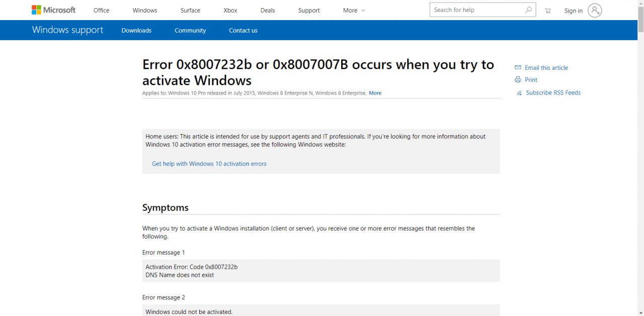644x316 pixels.
Task: Open the Xbox menu item
Action: [x=230, y=10]
